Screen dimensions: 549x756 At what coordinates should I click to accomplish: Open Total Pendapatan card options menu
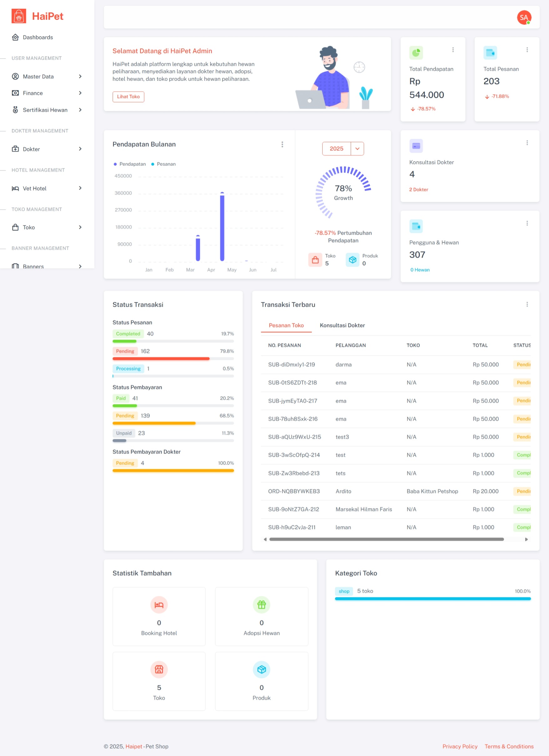pos(453,50)
